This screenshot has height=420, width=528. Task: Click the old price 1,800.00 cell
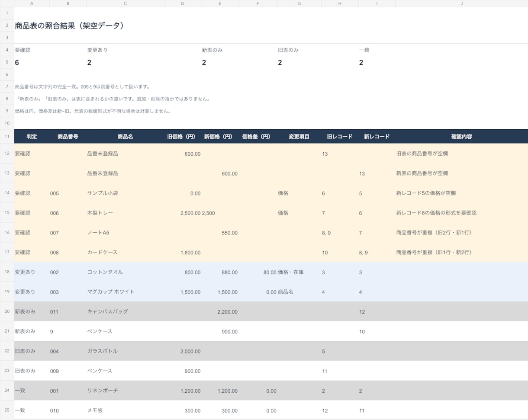183,252
